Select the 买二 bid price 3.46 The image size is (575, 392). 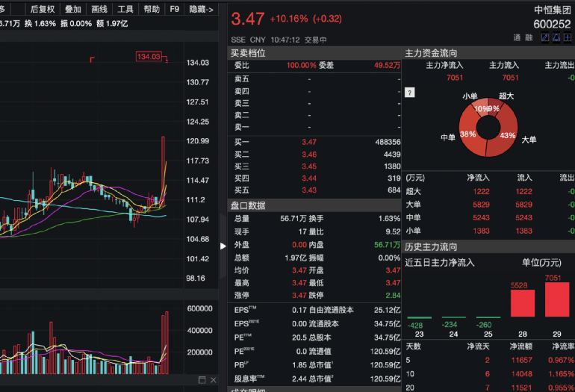coord(309,155)
